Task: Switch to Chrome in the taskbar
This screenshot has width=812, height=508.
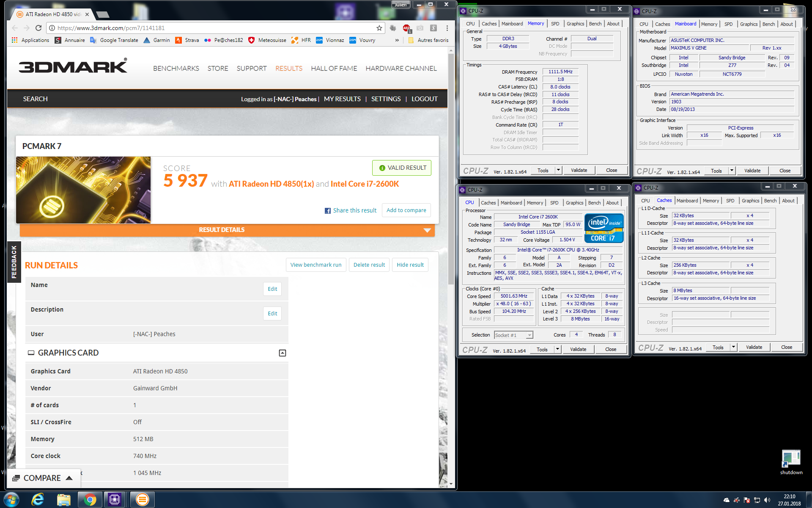Action: (x=90, y=500)
